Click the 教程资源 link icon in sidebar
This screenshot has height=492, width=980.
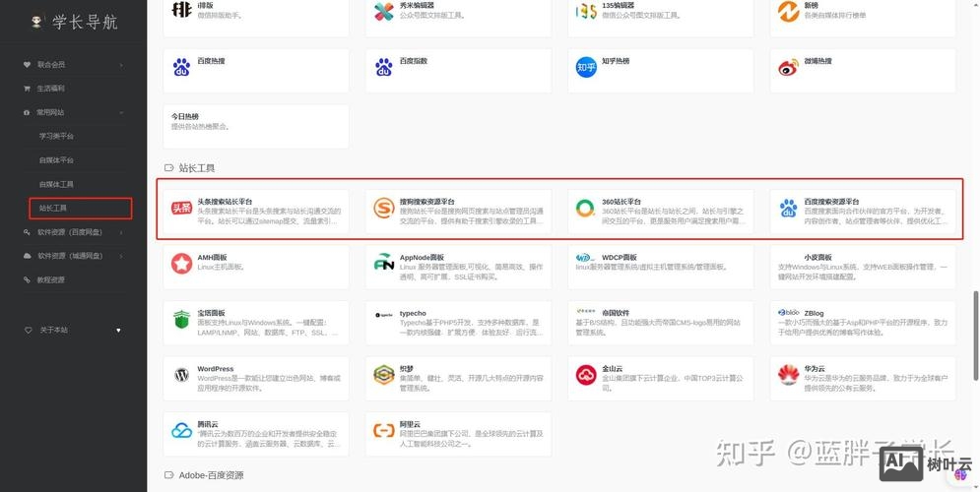(x=27, y=279)
